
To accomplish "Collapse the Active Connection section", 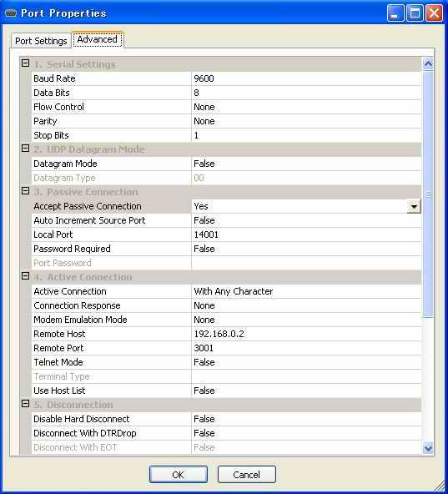I will 26,276.
